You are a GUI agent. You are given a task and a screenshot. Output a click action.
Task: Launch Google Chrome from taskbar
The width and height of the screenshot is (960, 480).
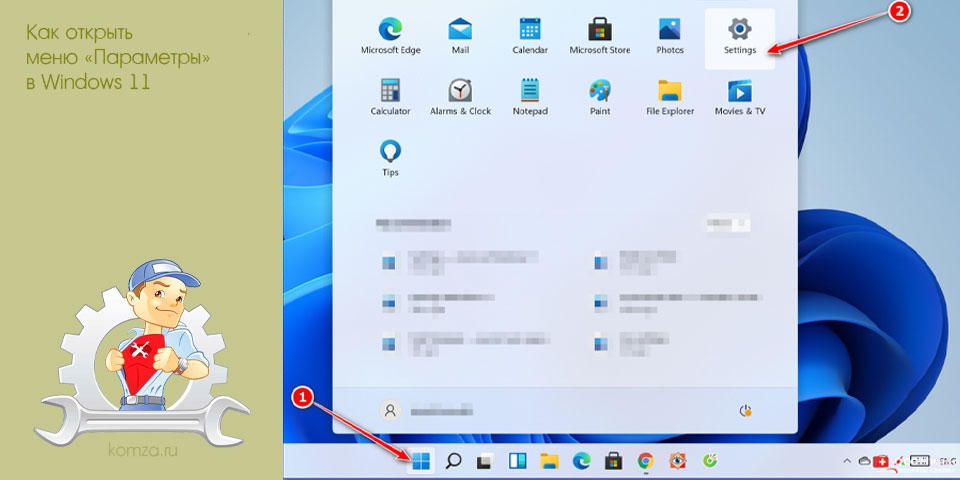[x=645, y=461]
